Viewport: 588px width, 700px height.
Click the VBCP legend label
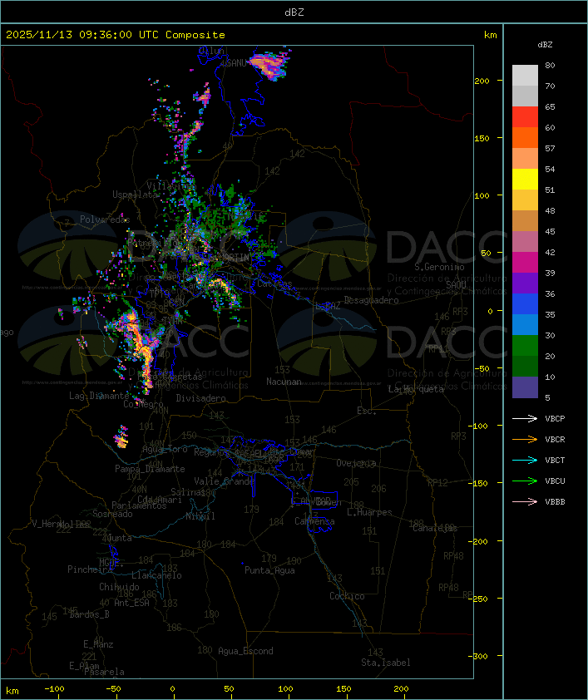(555, 418)
